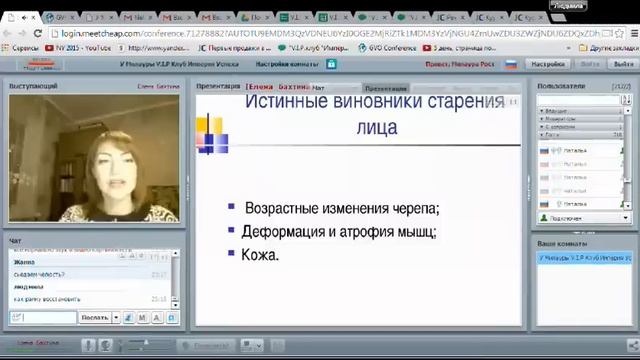Switch to the Презентация tab
This screenshot has height=360, width=640.
click(386, 88)
